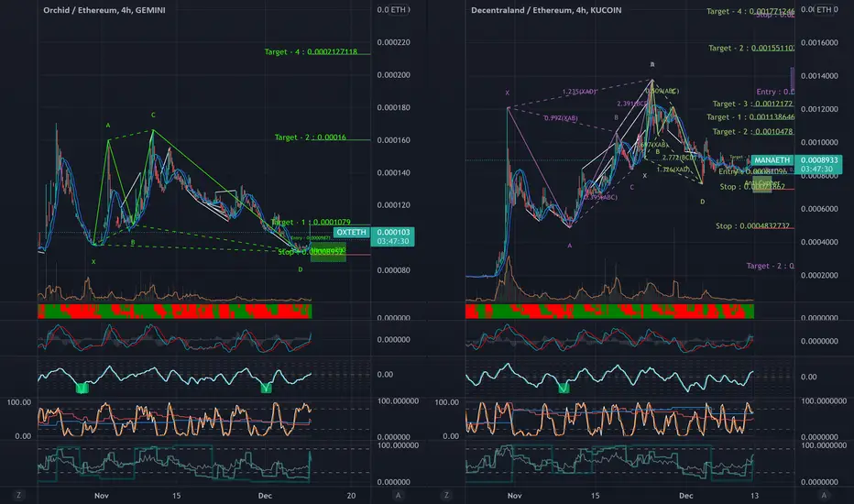This screenshot has width=854, height=504.
Task: Click the 0.000103 current price tag
Action: pyautogui.click(x=393, y=237)
